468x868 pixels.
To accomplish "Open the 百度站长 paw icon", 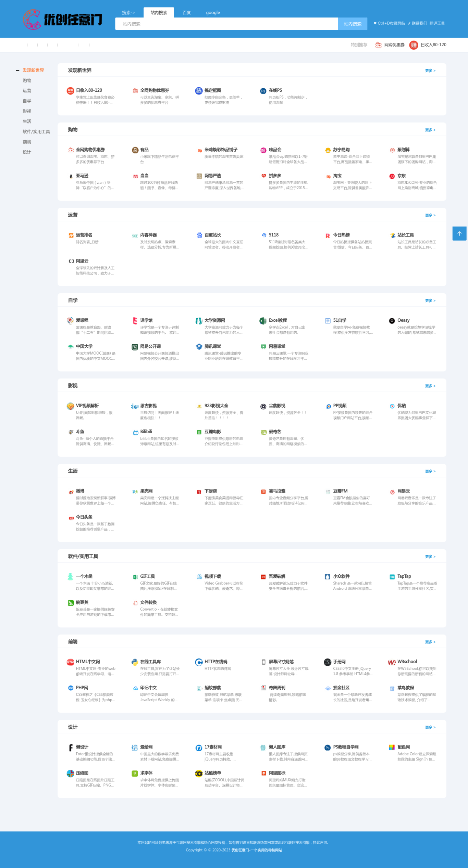I will [x=199, y=235].
